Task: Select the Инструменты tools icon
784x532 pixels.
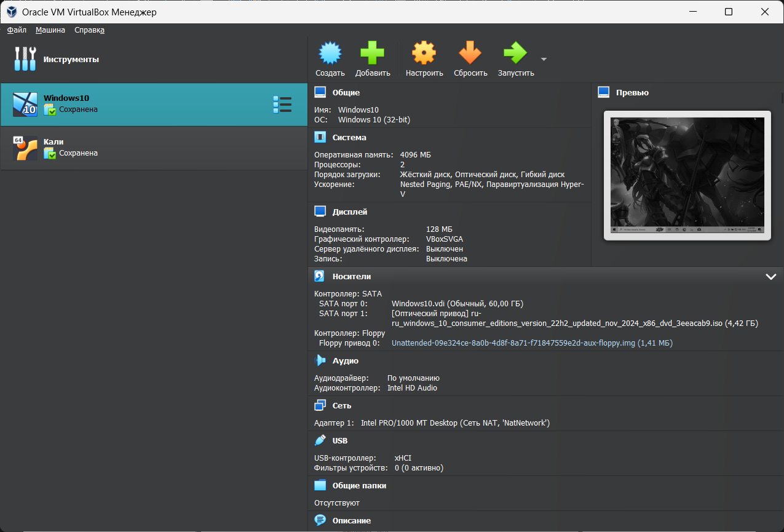Action: point(25,59)
